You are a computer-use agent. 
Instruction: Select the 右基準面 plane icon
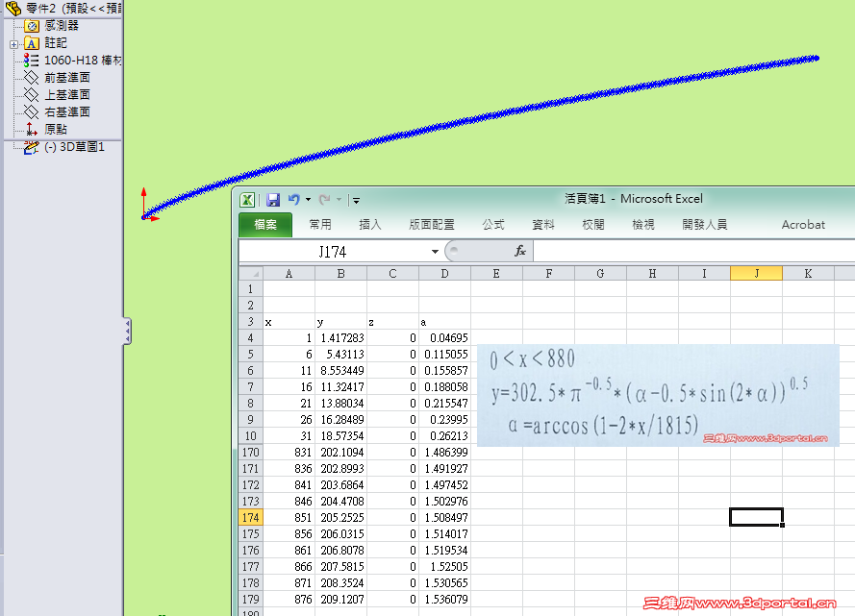tap(33, 111)
